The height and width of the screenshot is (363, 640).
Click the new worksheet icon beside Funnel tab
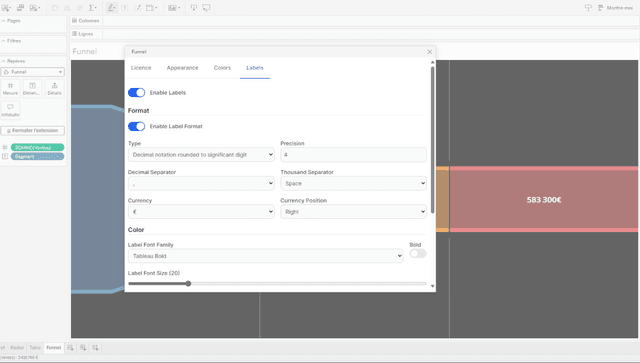pos(71,347)
